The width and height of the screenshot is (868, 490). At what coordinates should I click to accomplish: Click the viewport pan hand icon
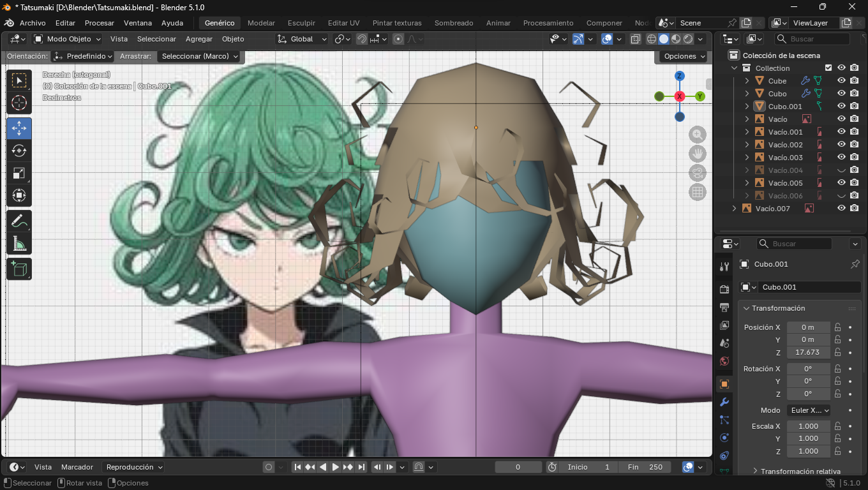coord(698,154)
